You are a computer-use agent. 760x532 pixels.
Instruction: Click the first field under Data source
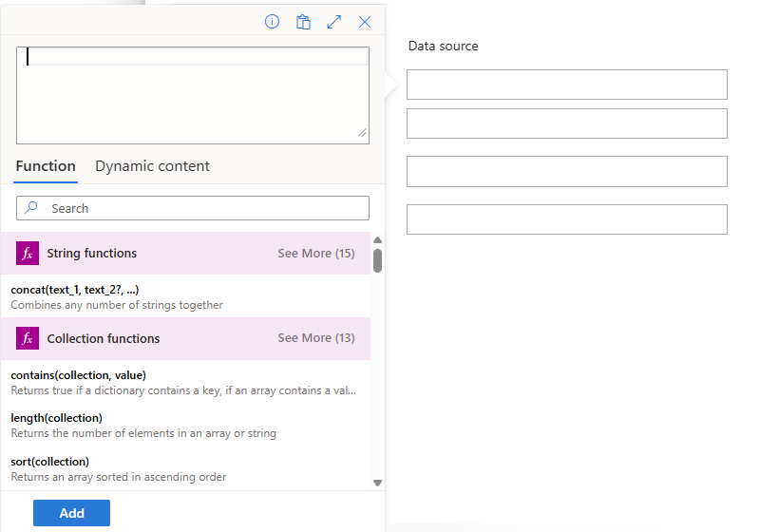(567, 85)
